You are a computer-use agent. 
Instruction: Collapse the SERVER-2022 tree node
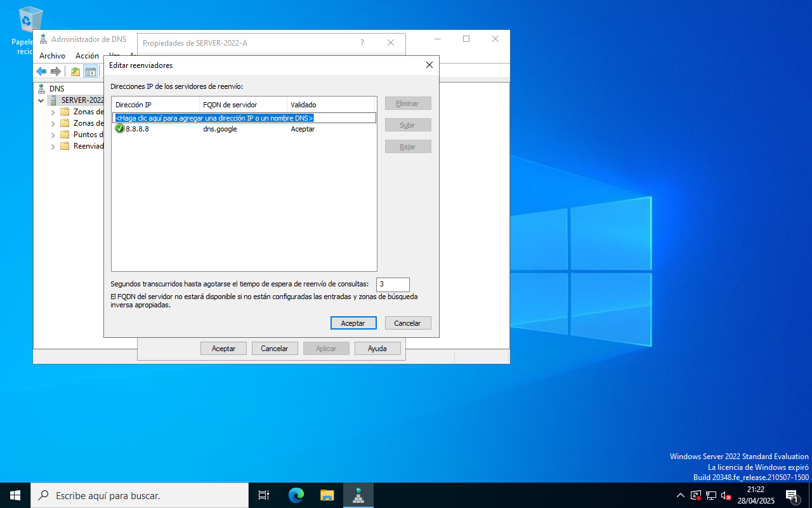click(41, 100)
